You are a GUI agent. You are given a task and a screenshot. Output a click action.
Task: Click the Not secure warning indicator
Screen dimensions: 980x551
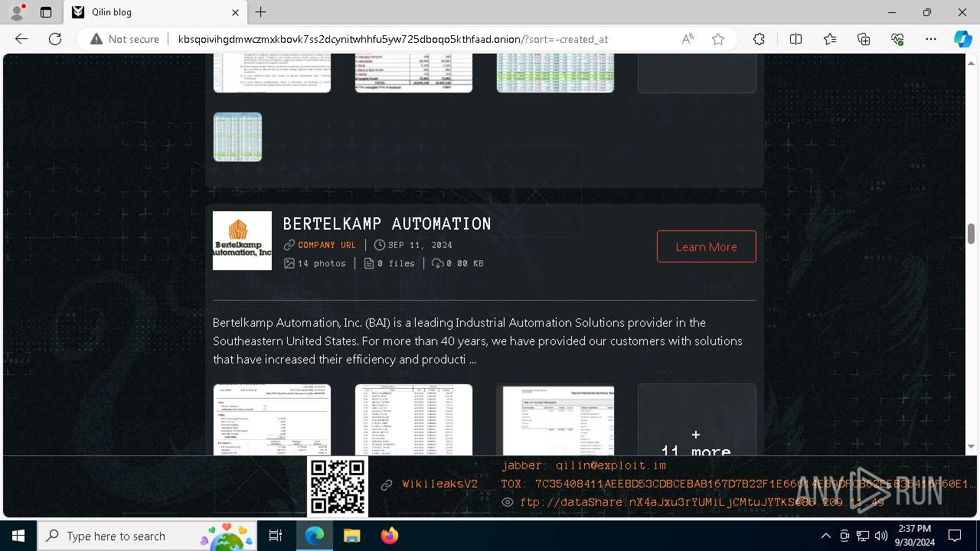(125, 39)
